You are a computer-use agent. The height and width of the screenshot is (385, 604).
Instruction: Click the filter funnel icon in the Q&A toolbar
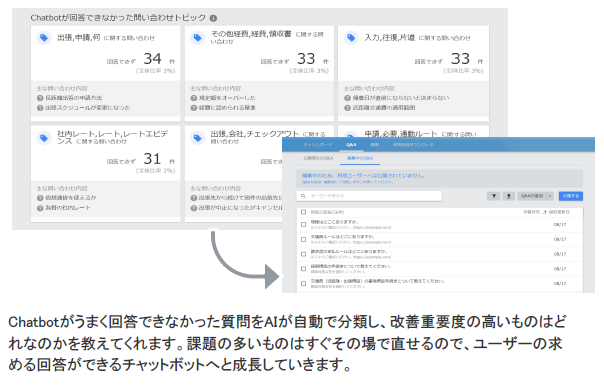(x=493, y=196)
